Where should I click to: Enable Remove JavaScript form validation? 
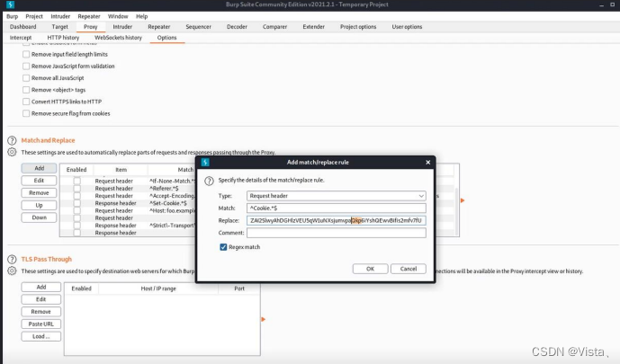coord(26,66)
